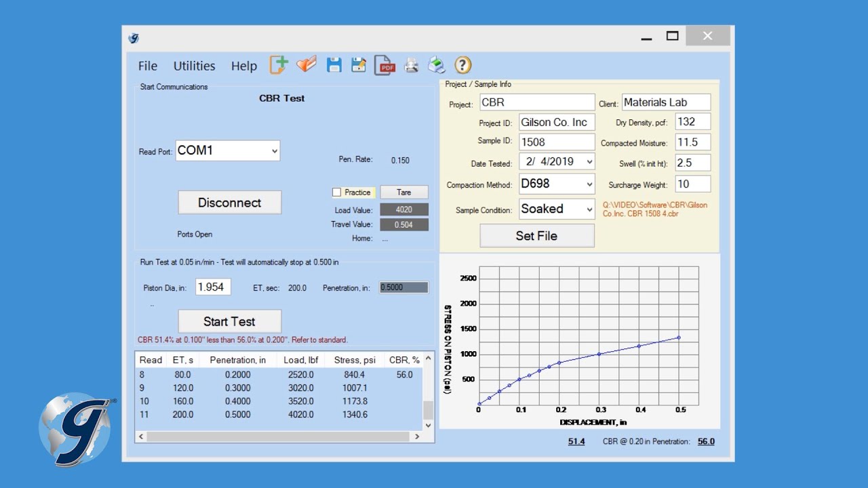Image resolution: width=868 pixels, height=488 pixels.
Task: Click scroll-down arrow of results table
Action: pos(428,425)
